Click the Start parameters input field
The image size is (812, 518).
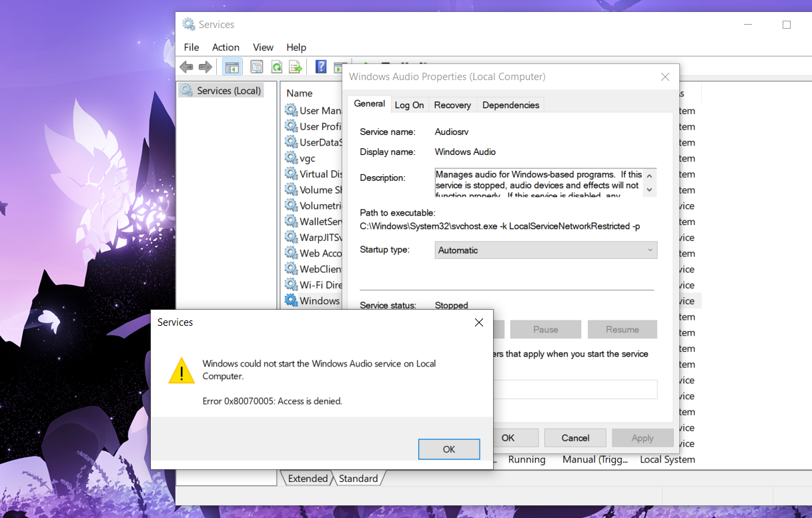[x=575, y=389]
